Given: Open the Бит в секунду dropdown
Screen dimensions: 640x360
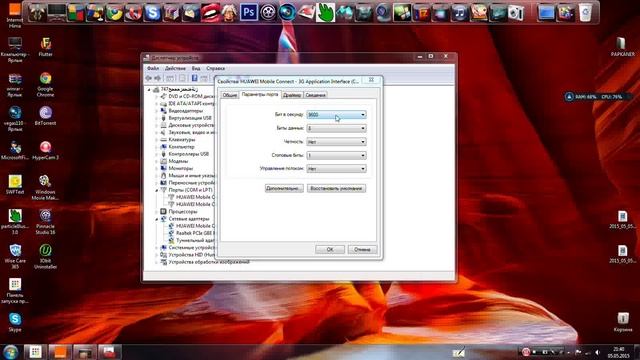Looking at the screenshot, I should pos(336,115).
